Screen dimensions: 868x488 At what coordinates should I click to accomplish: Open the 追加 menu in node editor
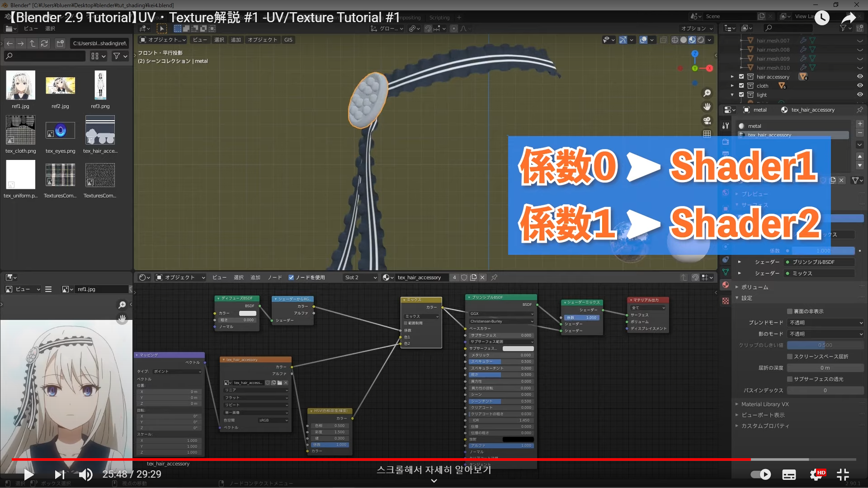coord(255,277)
